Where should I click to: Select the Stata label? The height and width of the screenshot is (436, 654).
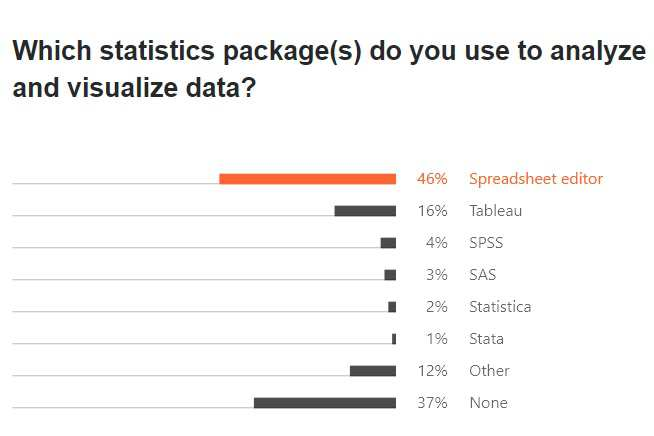tap(486, 339)
